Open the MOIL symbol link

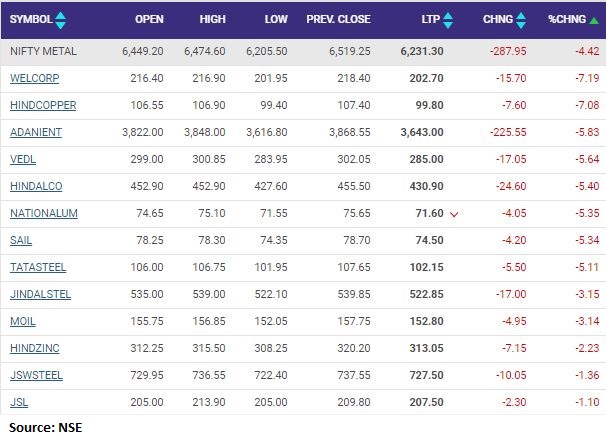(x=22, y=321)
